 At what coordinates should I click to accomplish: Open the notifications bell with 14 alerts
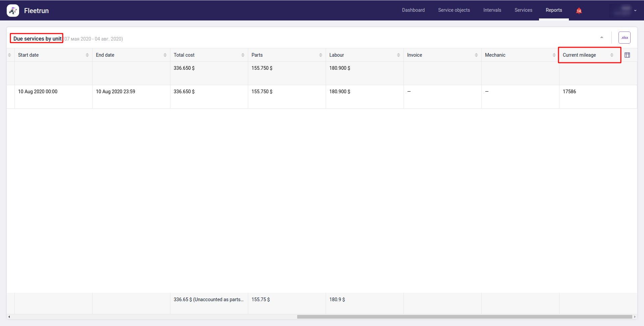(x=579, y=11)
